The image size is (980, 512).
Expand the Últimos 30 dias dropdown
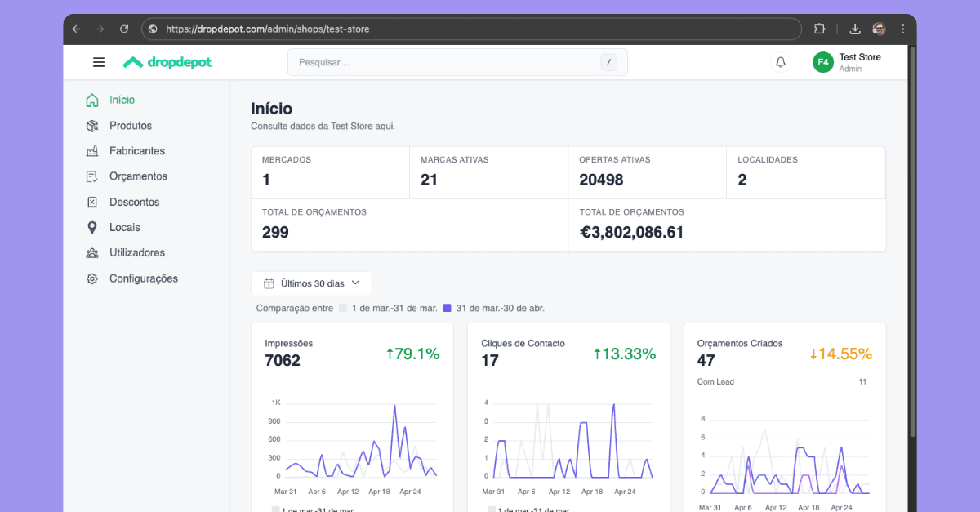coord(311,283)
